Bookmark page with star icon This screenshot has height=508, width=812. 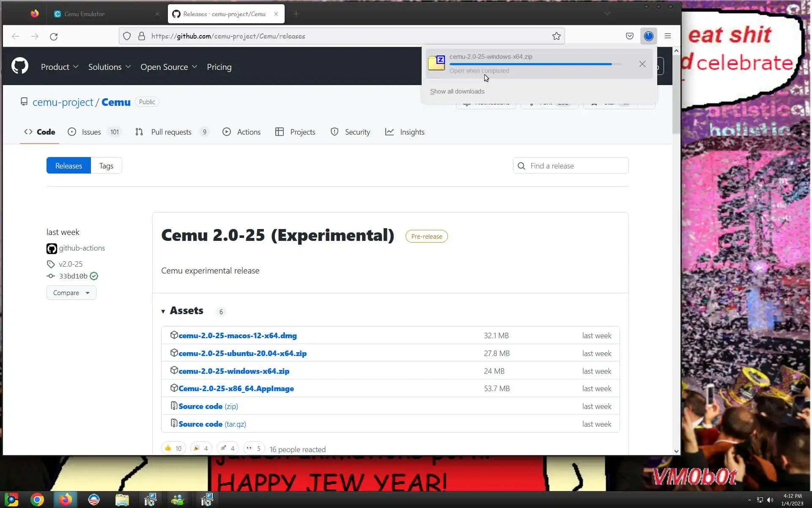(x=556, y=36)
